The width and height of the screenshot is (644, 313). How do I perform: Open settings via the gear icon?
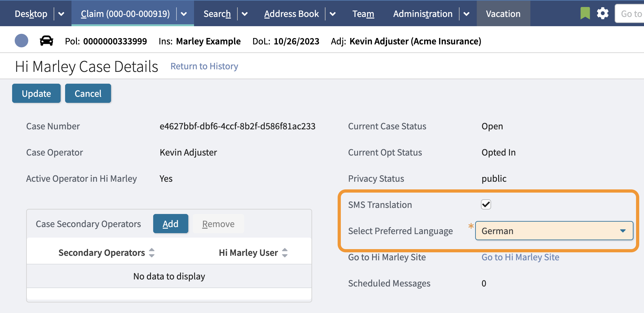[603, 13]
